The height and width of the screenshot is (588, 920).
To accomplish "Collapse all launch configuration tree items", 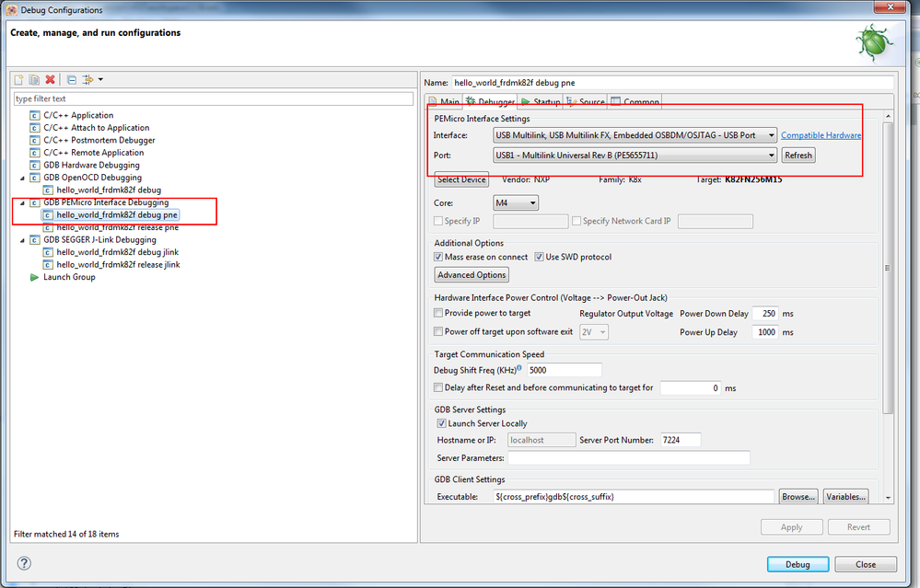I will pos(72,79).
